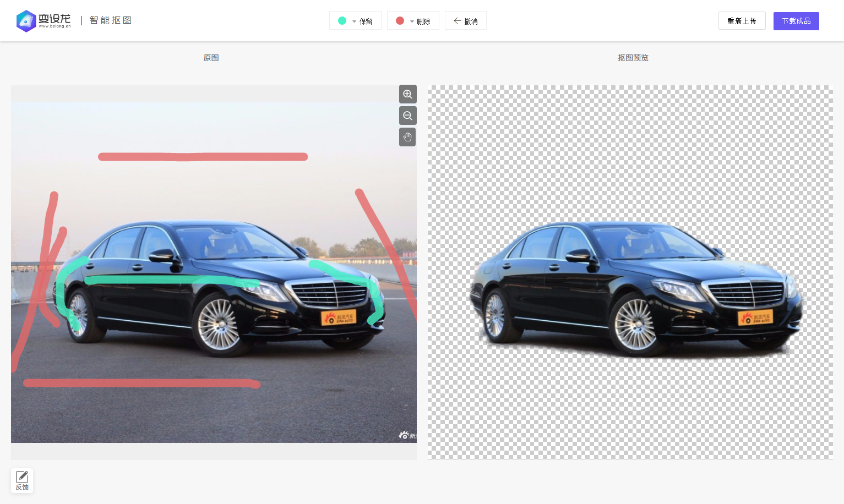Click the 抠图预览 preview heading

(x=633, y=58)
